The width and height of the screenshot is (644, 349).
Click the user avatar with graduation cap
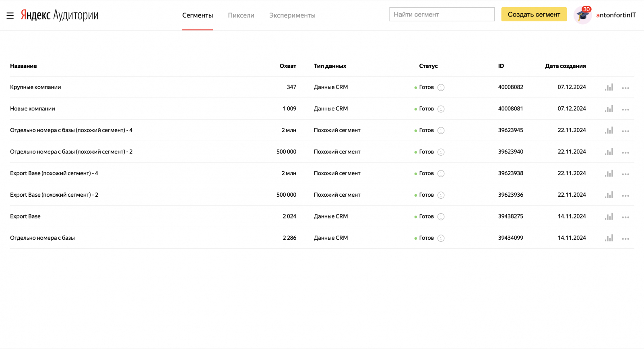pyautogui.click(x=582, y=15)
